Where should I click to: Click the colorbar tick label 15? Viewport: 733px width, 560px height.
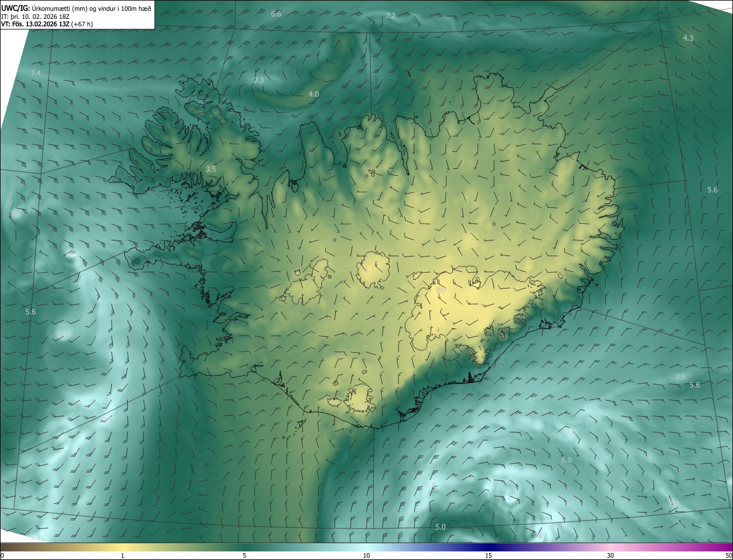coord(488,555)
